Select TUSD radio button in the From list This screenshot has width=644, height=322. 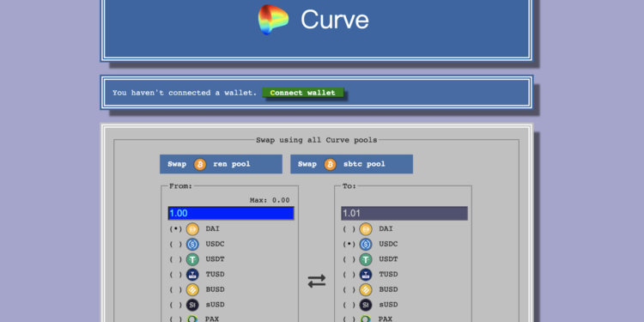(175, 275)
